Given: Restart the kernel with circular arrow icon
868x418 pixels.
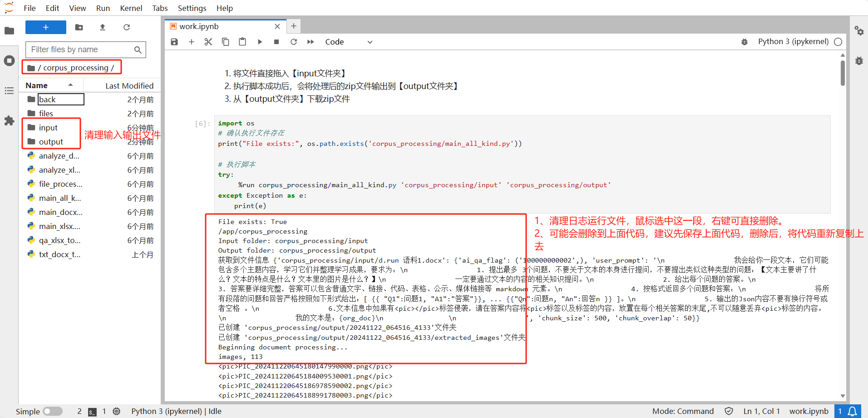Looking at the screenshot, I should coord(294,42).
